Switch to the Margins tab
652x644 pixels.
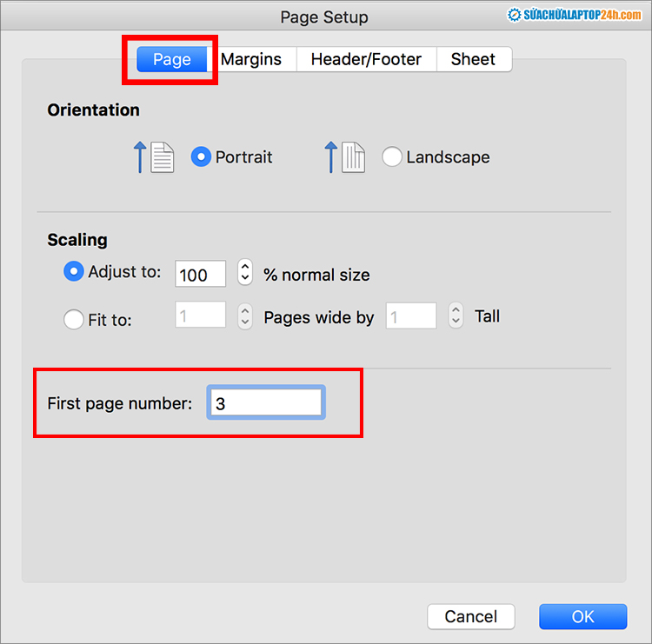(x=251, y=59)
